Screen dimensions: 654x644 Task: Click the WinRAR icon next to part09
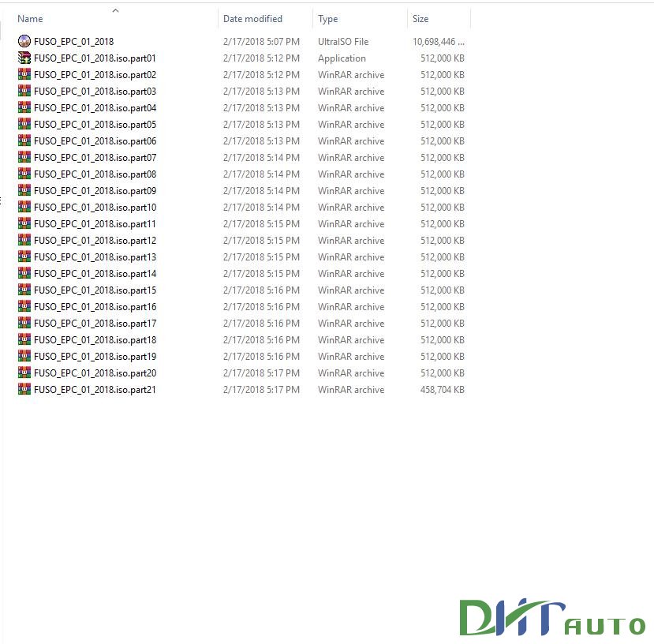point(24,190)
